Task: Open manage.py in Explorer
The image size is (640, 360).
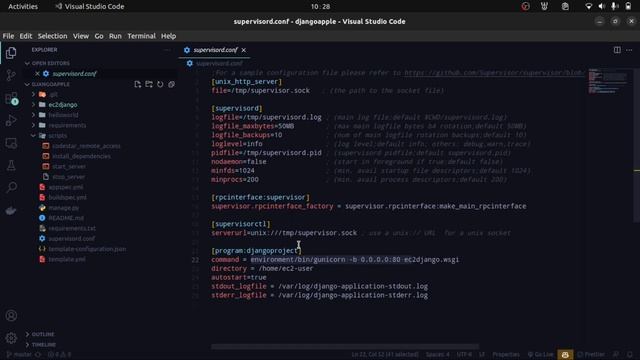Action: pyautogui.click(x=64, y=208)
